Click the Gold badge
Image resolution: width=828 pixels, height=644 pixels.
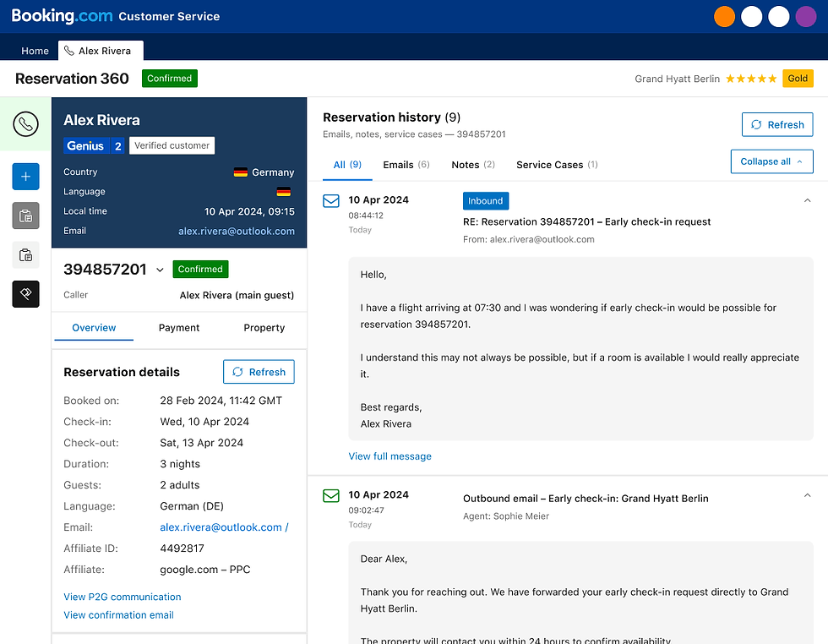click(798, 79)
